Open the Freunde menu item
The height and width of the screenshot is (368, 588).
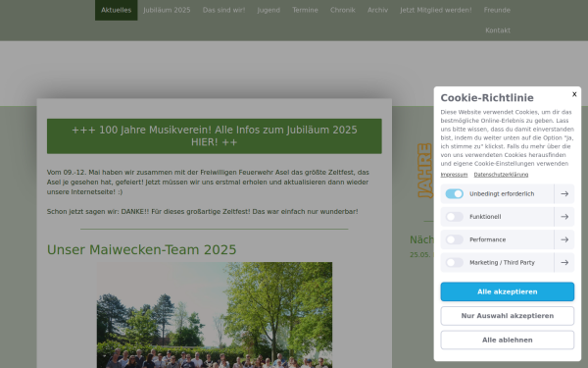(497, 10)
